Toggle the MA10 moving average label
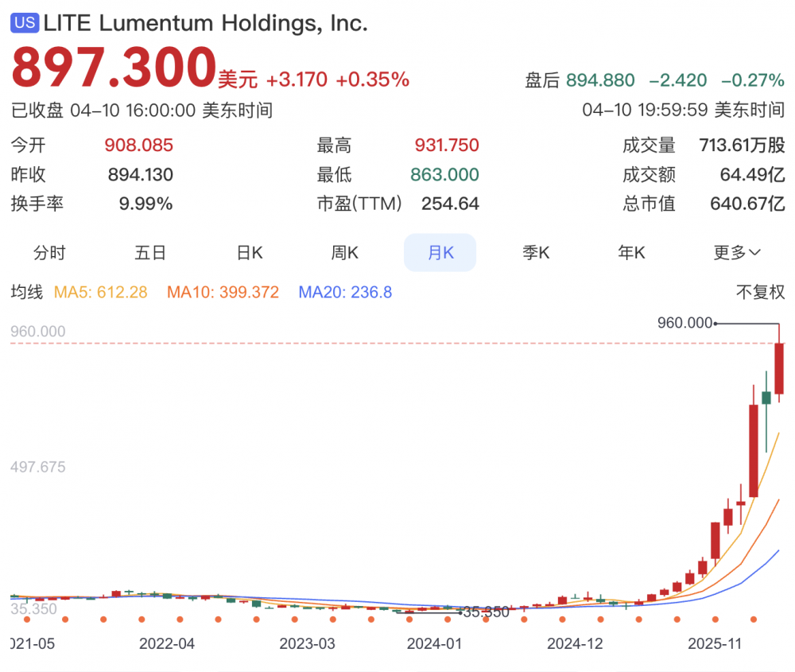This screenshot has width=795, height=672. [x=223, y=292]
